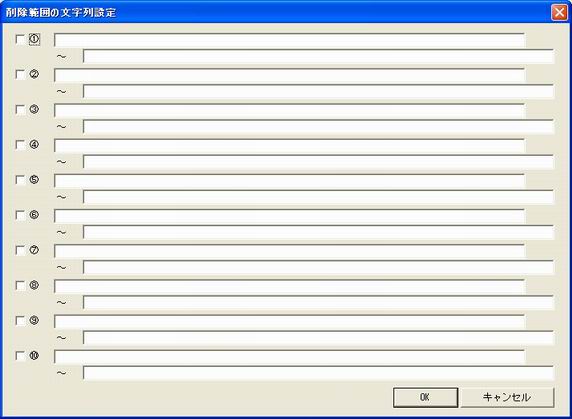The image size is (572, 419).
Task: Select the end field after ~ under ④
Action: pos(318,162)
